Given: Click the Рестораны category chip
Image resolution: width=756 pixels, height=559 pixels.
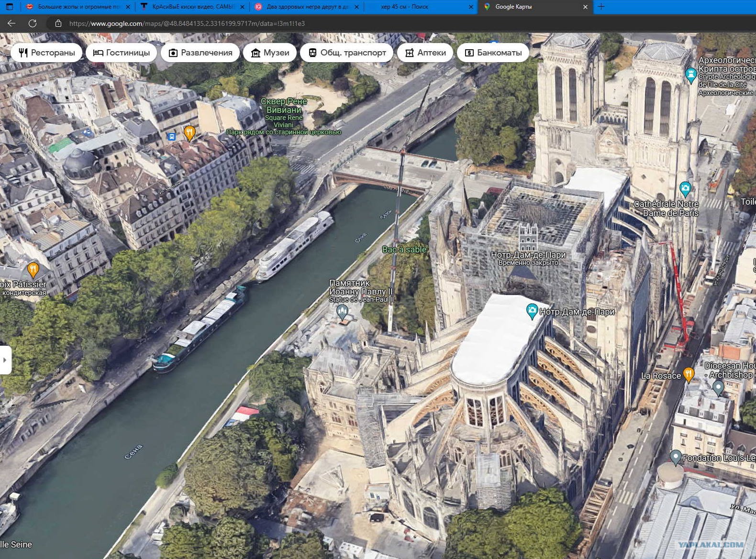Looking at the screenshot, I should [46, 53].
